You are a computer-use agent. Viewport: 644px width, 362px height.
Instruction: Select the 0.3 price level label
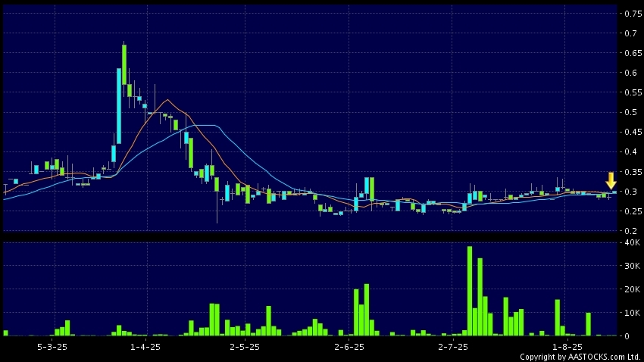coord(631,192)
